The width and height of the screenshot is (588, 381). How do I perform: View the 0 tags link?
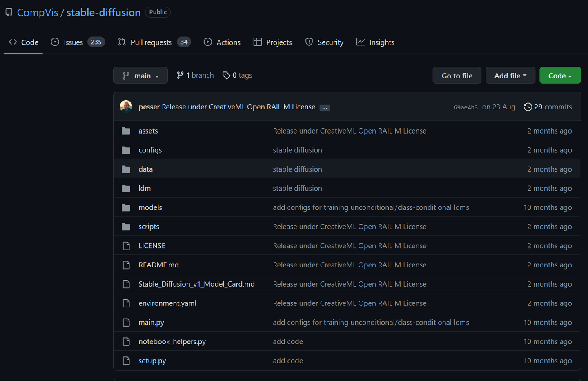point(237,75)
